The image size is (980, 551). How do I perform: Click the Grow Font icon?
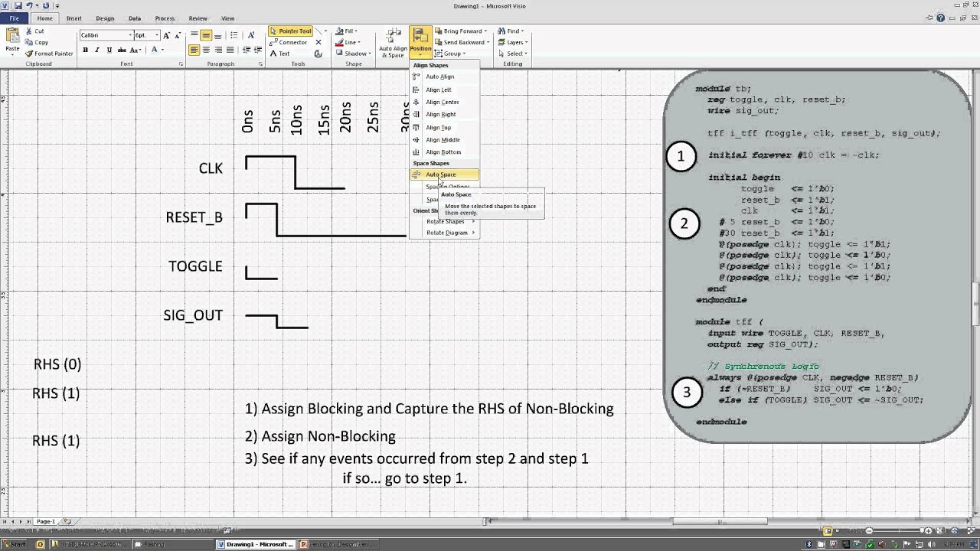coord(167,35)
